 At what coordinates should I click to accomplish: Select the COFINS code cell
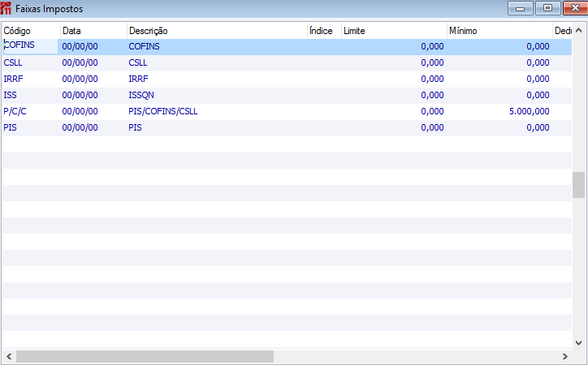pos(30,46)
